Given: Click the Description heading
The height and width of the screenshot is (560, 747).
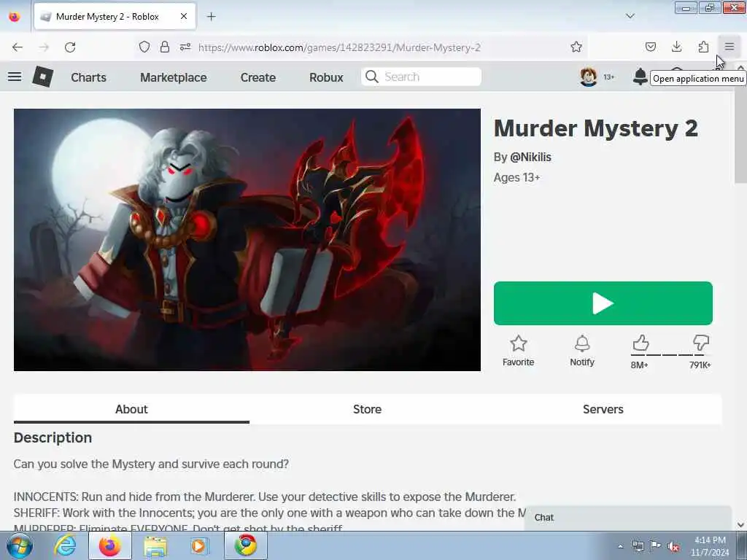Looking at the screenshot, I should [53, 437].
